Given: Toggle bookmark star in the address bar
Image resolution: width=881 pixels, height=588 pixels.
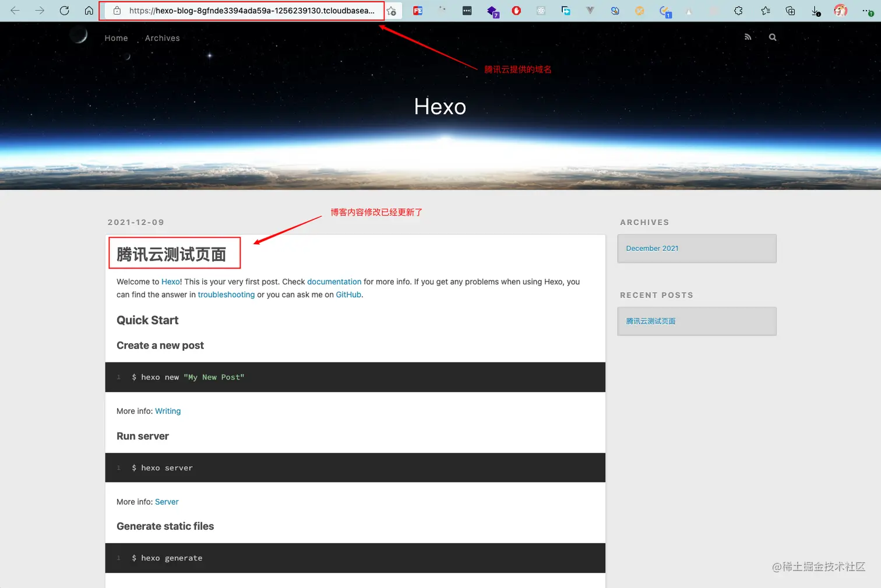Looking at the screenshot, I should pos(393,10).
